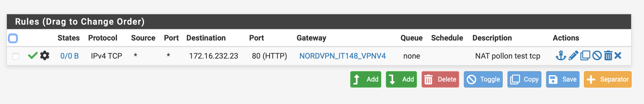The width and height of the screenshot is (644, 104).
Task: Add a rule to the end of the list
Action: click(401, 79)
